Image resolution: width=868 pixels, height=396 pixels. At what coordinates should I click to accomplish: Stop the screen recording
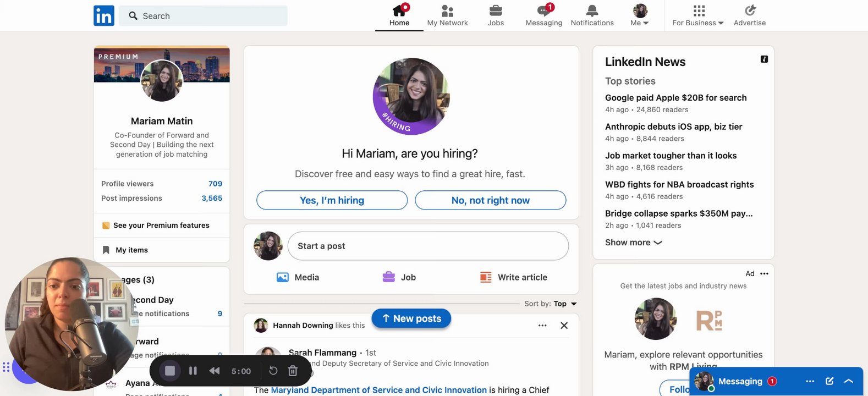tap(170, 371)
